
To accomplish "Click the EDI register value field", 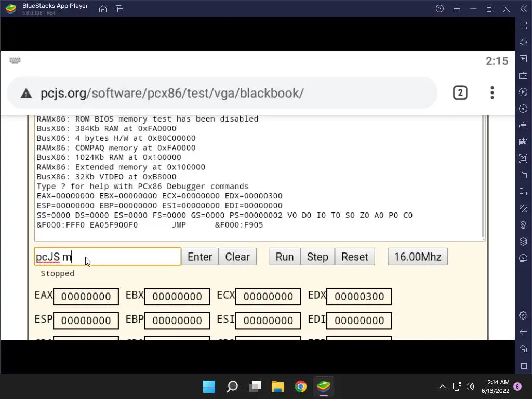I will click(x=360, y=321).
